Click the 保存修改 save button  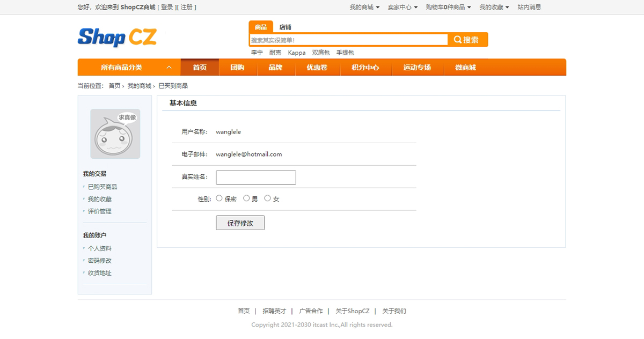pos(240,223)
